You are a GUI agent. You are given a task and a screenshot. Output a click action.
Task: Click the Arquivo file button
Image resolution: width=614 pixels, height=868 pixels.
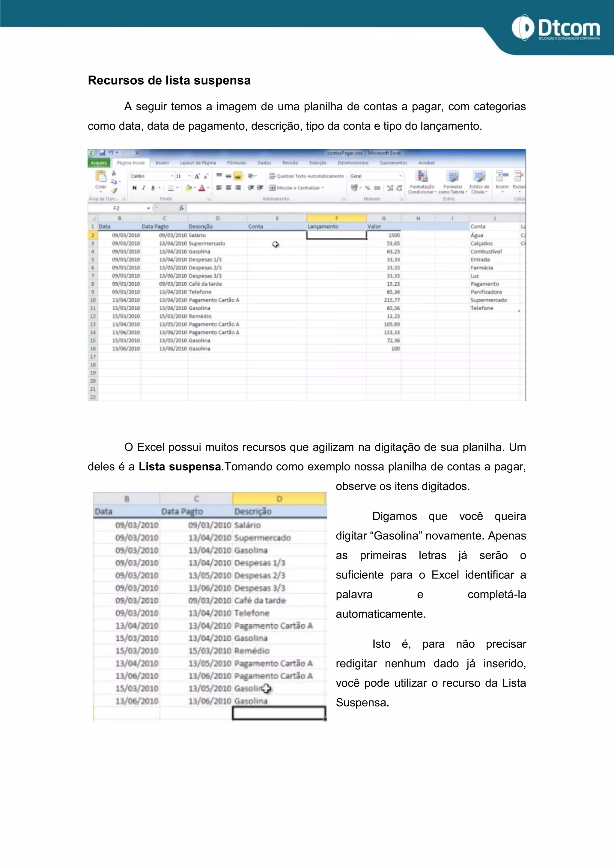pos(99,163)
